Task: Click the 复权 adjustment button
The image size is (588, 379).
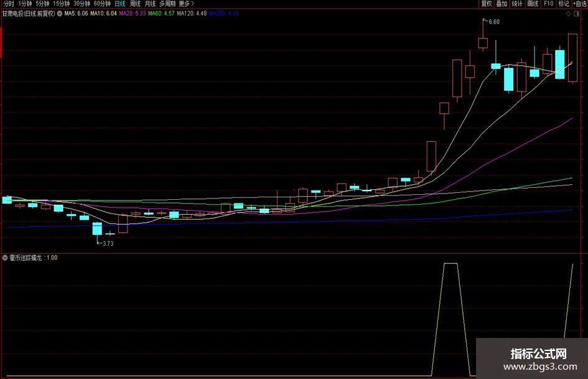Action: tap(487, 3)
